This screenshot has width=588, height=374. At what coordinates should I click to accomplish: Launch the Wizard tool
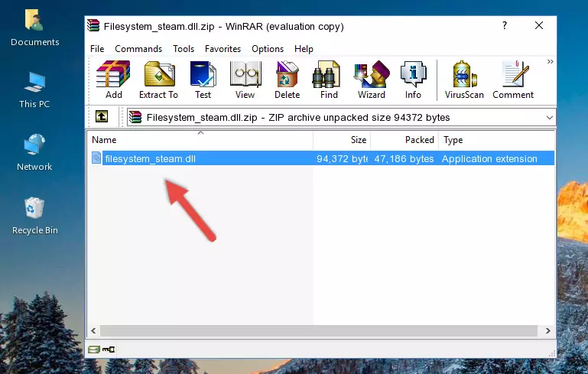[x=372, y=80]
